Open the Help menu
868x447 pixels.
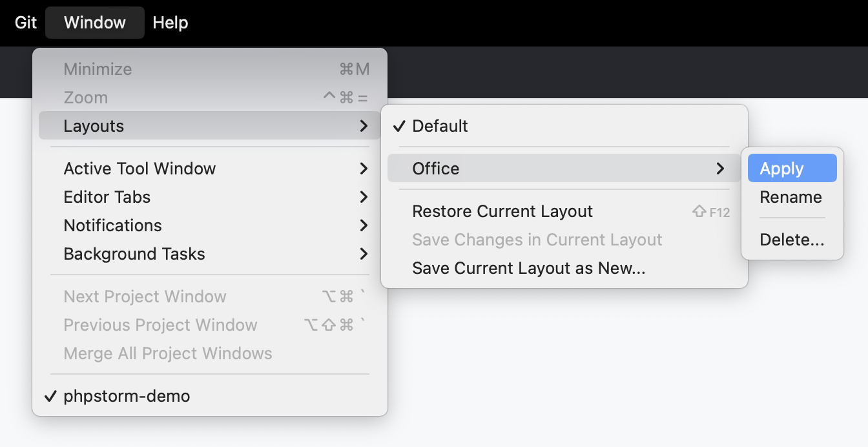170,23
